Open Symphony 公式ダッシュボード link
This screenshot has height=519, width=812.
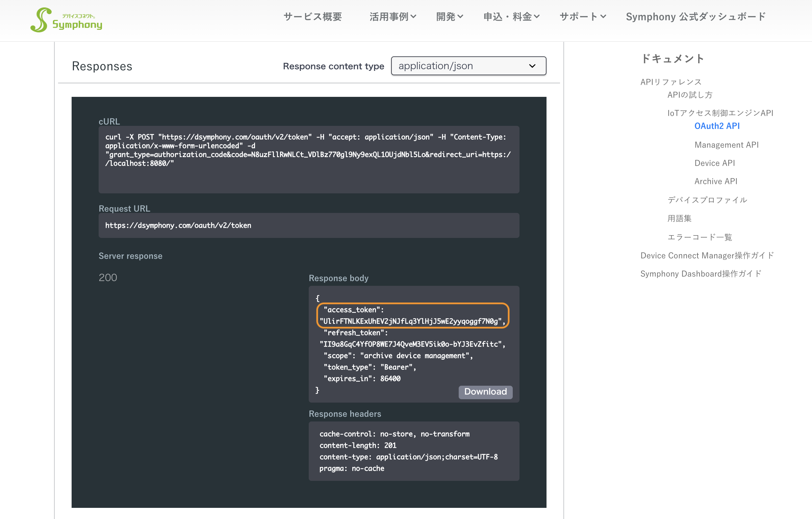click(696, 17)
